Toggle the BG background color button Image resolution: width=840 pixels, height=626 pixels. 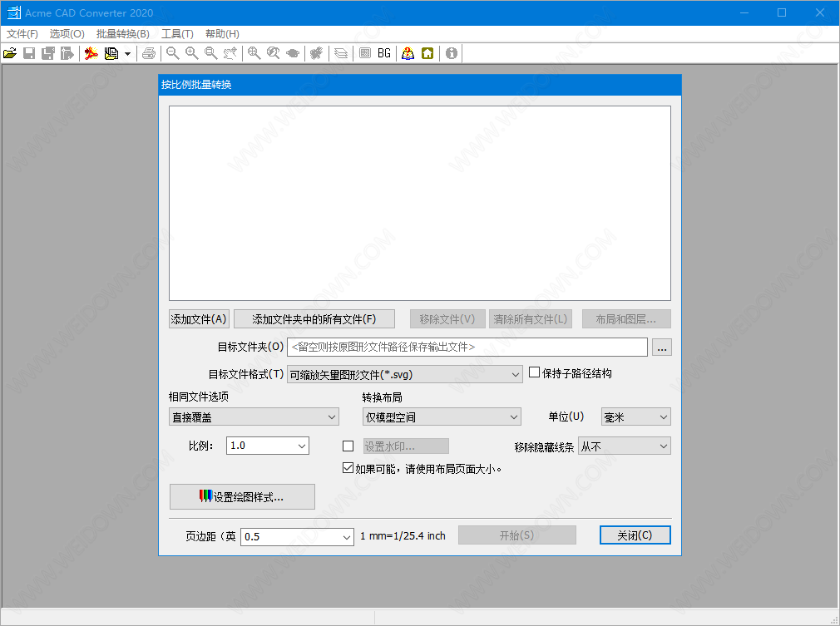click(x=384, y=53)
